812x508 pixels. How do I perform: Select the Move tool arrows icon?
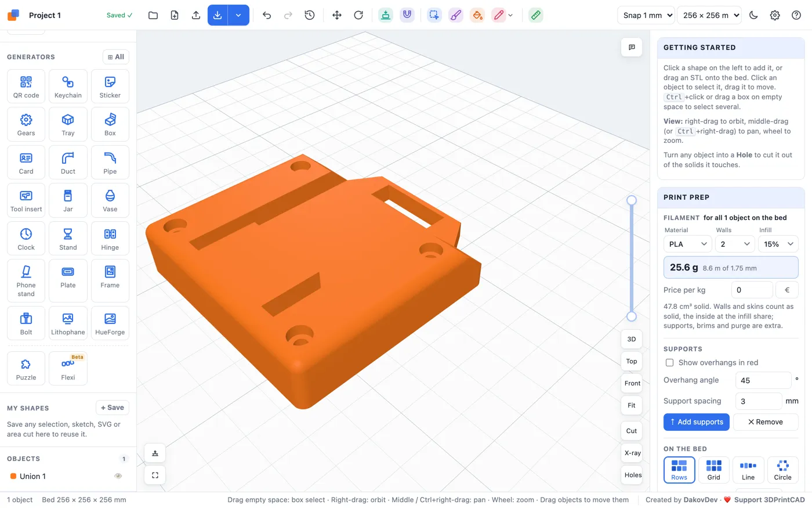[x=337, y=15]
